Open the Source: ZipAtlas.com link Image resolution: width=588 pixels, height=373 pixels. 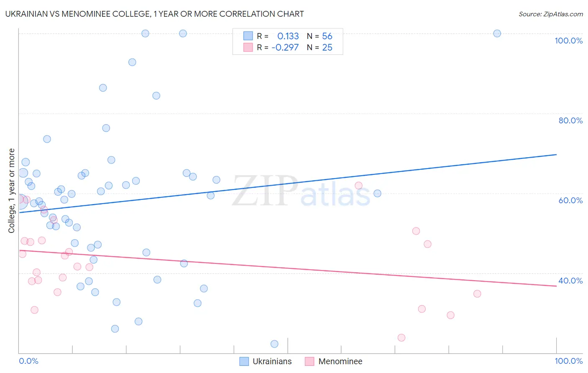[x=551, y=14]
